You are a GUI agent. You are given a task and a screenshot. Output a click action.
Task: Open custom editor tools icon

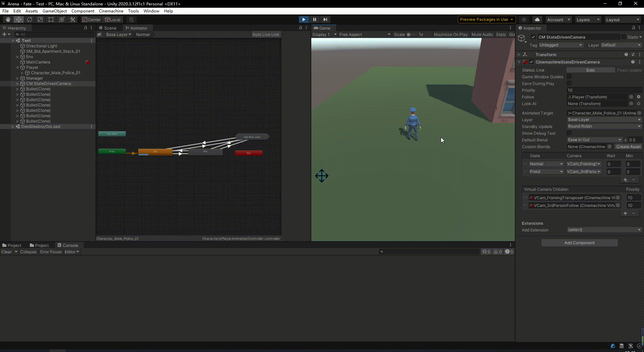click(x=72, y=19)
